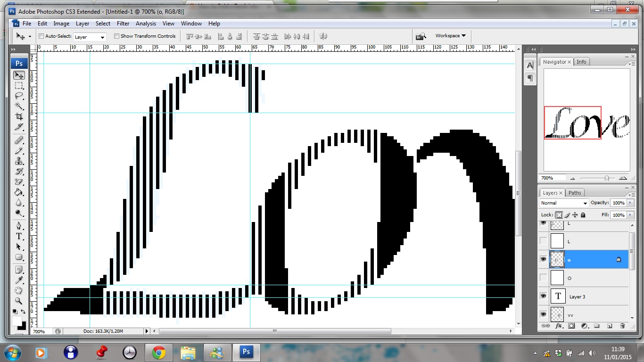This screenshot has width=644, height=362.
Task: Open Google Chrome from the taskbar
Action: click(158, 352)
